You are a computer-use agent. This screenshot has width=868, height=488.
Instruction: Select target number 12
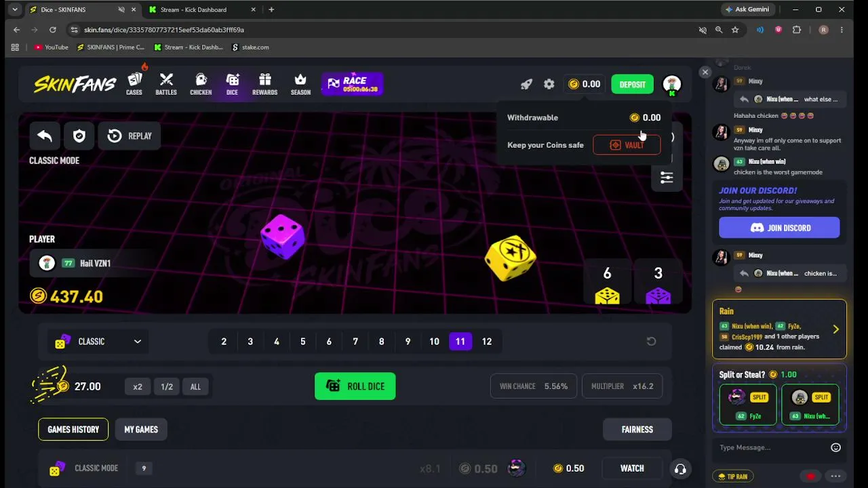coord(487,342)
